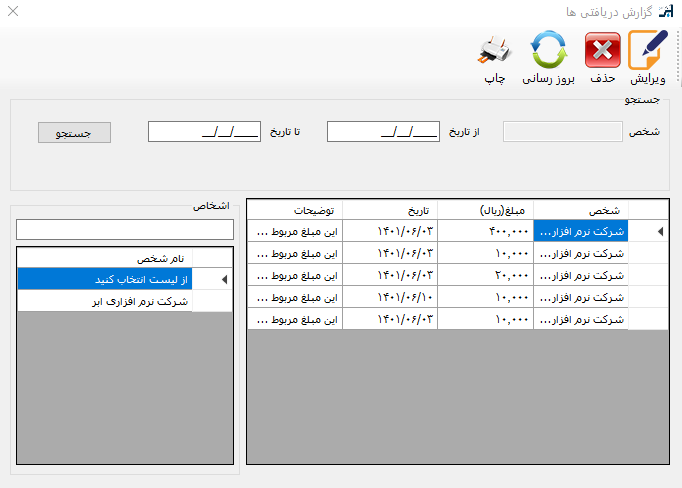Image resolution: width=682 pixels, height=488 pixels.
Task: Click the شخص person search field
Action: [x=562, y=132]
